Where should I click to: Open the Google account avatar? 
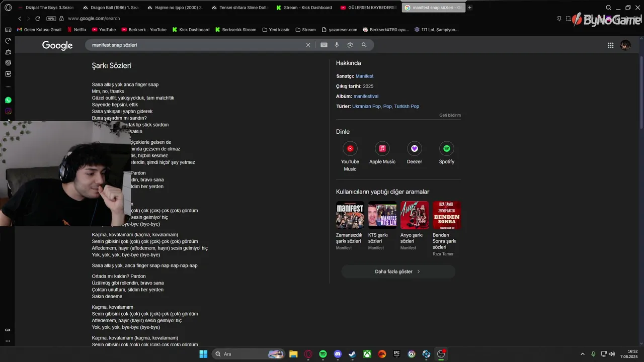625,45
